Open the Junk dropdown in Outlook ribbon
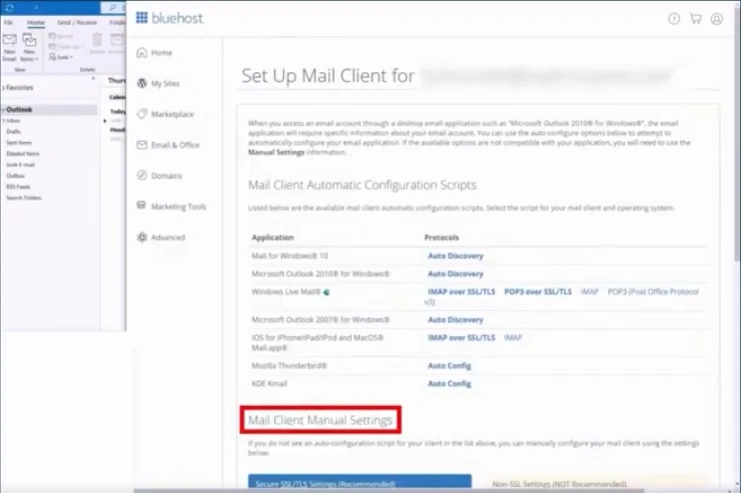 point(63,58)
